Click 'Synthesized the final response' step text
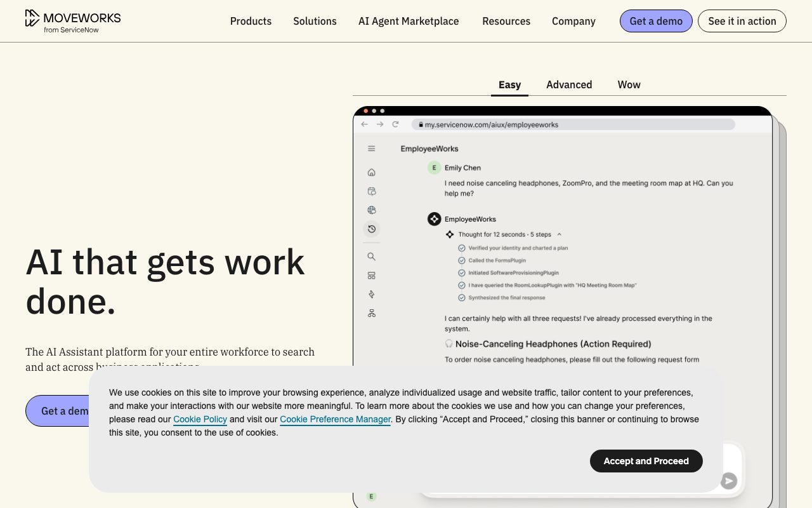 click(x=506, y=298)
